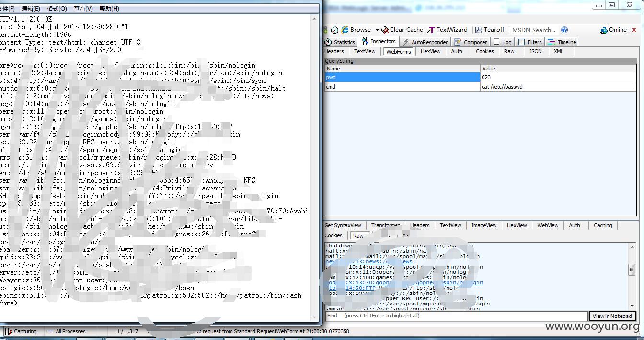This screenshot has width=644, height=340.
Task: Open response Caching tab
Action: [x=603, y=225]
